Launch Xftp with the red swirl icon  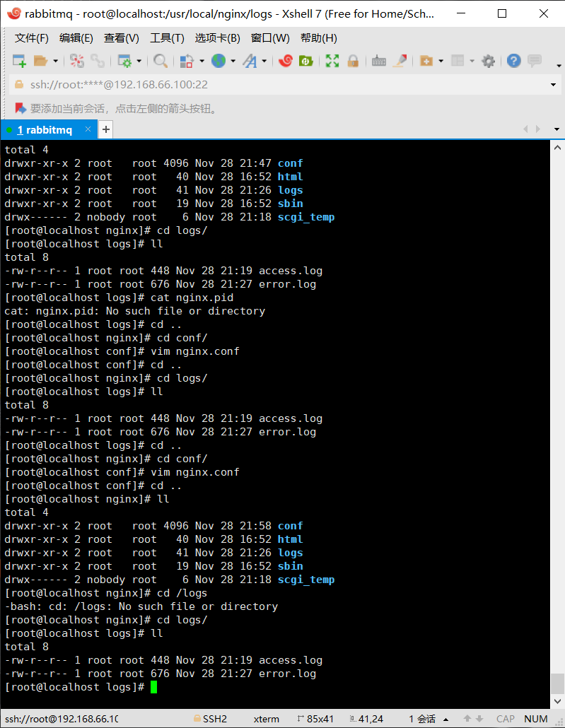285,61
